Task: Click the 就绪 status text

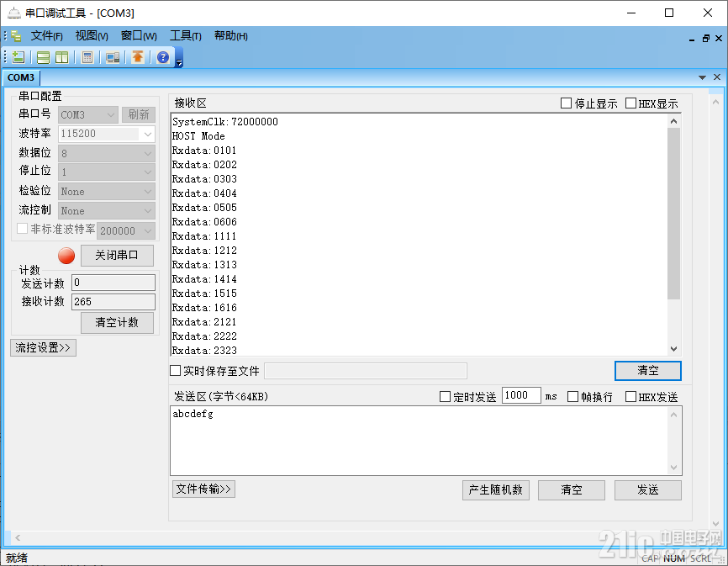Action: click(17, 558)
